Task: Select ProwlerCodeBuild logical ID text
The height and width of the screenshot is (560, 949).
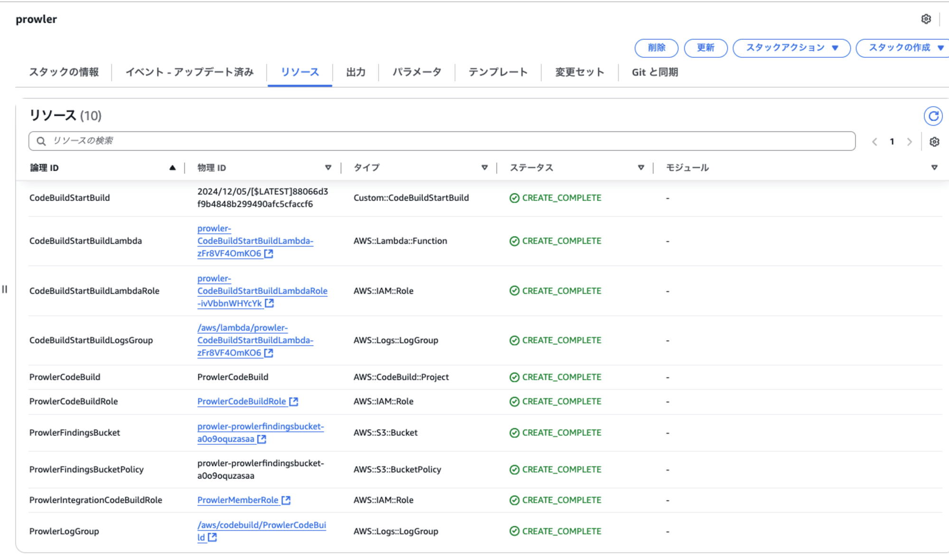Action: [x=65, y=377]
